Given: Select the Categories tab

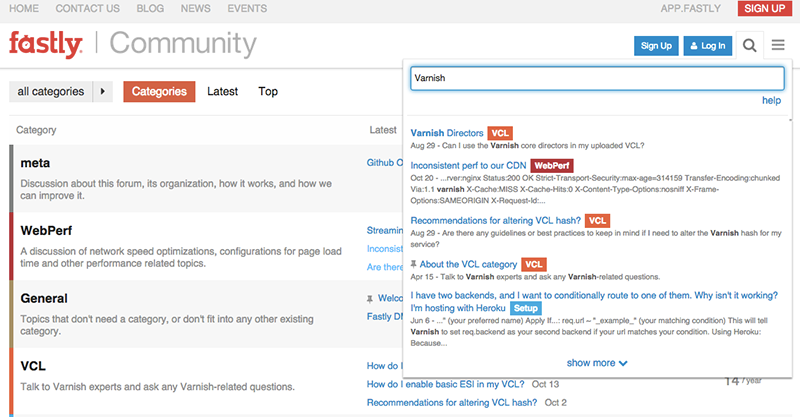Looking at the screenshot, I should (159, 91).
